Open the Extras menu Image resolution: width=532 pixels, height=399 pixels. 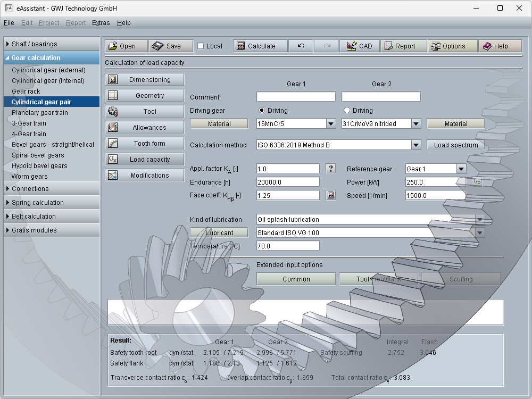101,23
